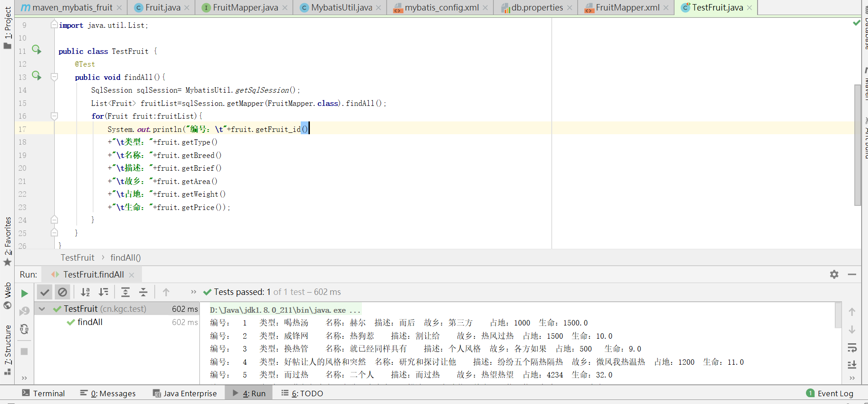This screenshot has height=404, width=868.
Task: Sort tests by duration
Action: click(104, 292)
